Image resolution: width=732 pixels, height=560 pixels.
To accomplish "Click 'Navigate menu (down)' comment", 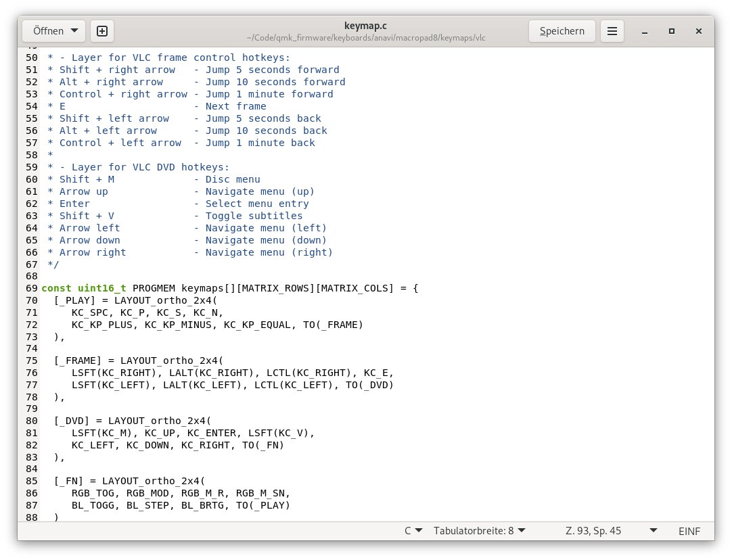I will [266, 240].
